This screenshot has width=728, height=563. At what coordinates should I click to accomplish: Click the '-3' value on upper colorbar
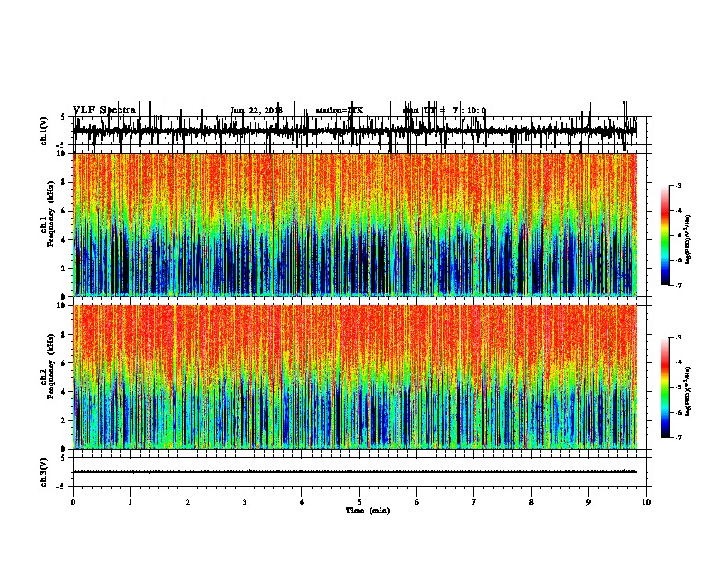[677, 186]
